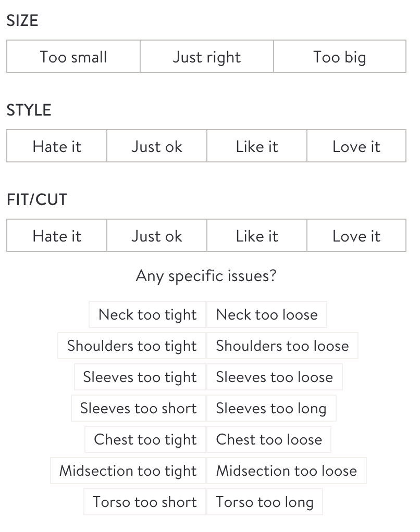This screenshot has width=420, height=532.
Task: Rate Style as "Like it"
Action: tap(257, 146)
